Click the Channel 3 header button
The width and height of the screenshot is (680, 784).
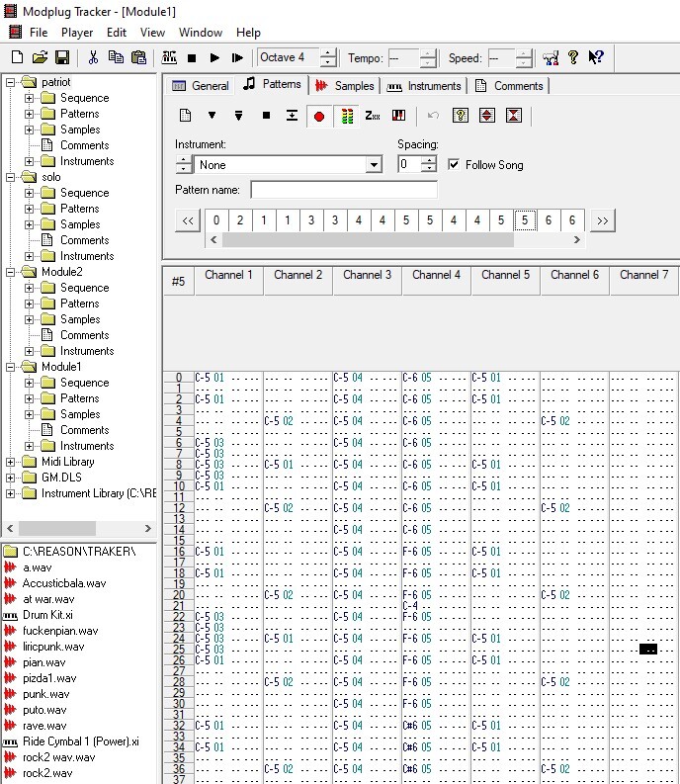click(x=368, y=276)
